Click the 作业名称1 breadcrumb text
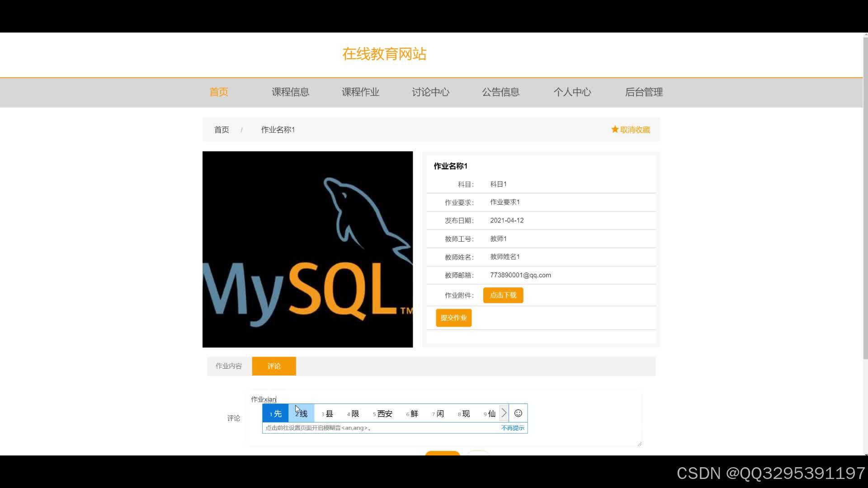 [x=278, y=130]
